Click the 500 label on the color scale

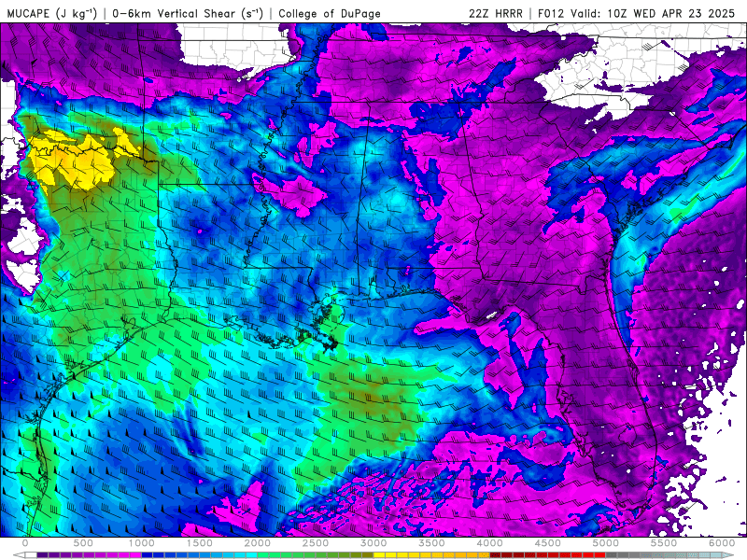tap(83, 543)
